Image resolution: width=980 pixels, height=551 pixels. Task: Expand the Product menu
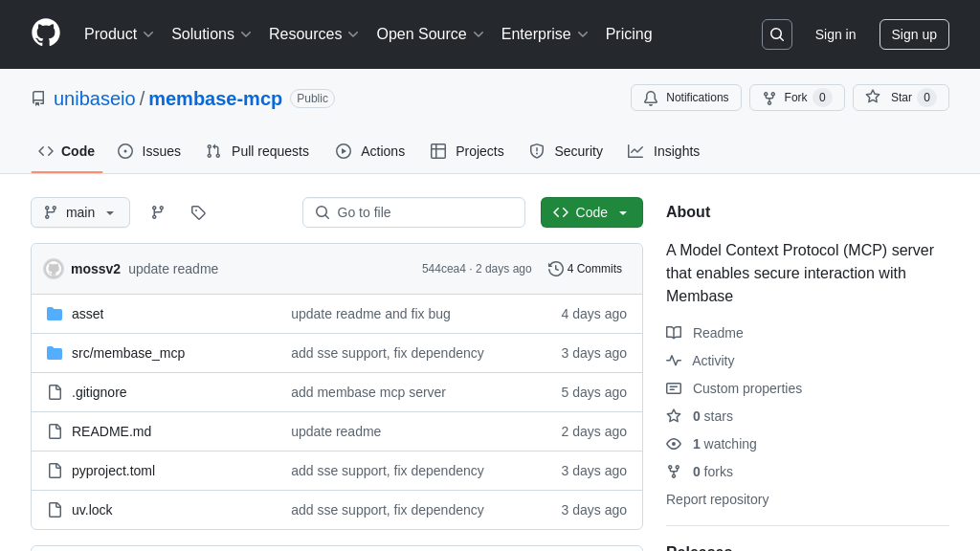[119, 34]
